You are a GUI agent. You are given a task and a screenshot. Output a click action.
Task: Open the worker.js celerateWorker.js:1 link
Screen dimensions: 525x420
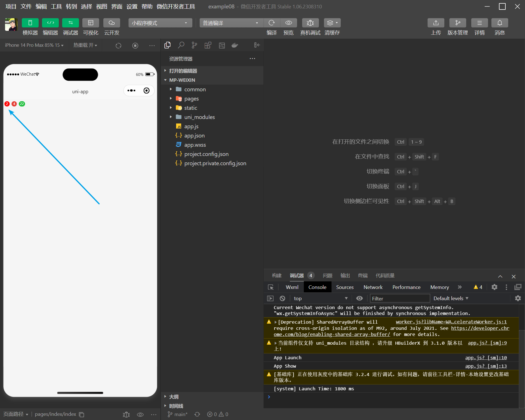tap(451, 322)
